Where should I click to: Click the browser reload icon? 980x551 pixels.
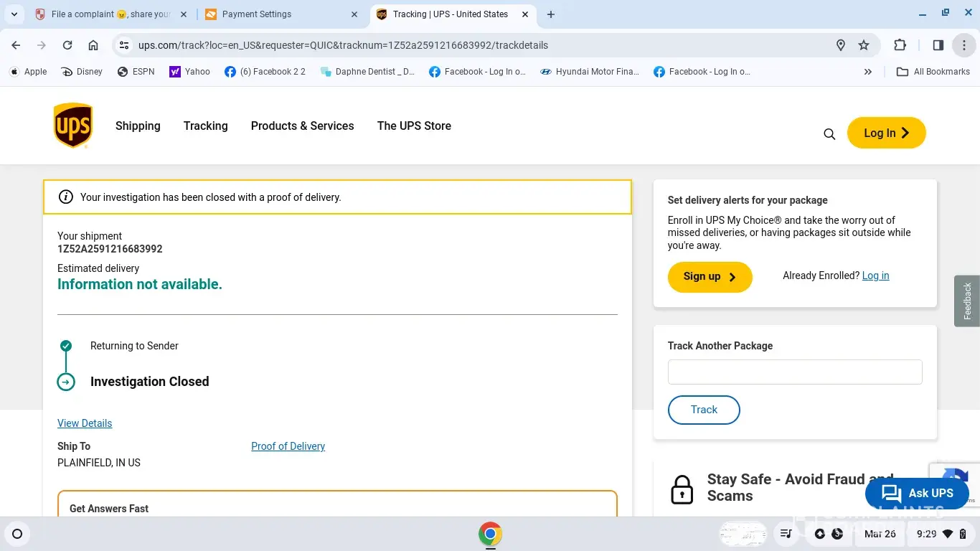67,45
